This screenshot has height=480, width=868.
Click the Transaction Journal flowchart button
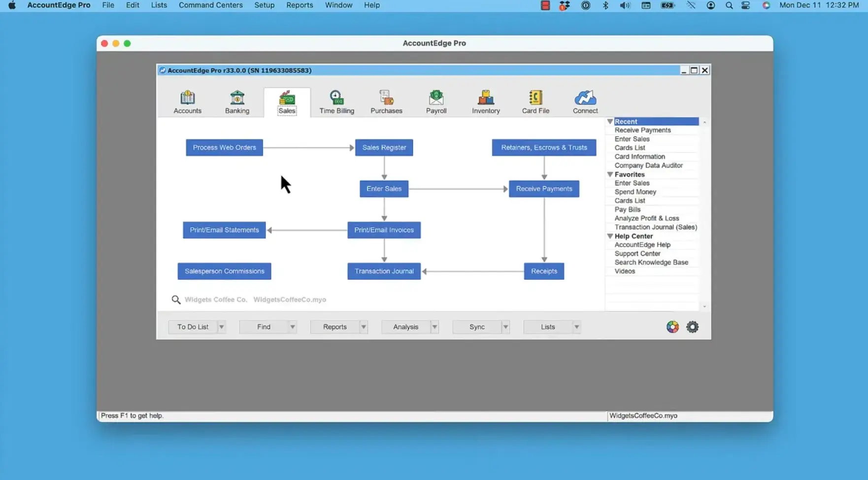coord(384,271)
